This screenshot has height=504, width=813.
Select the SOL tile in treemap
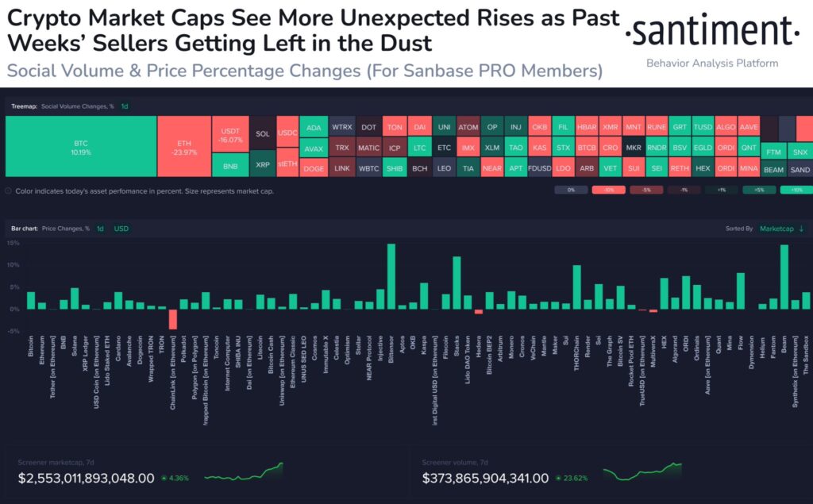click(263, 133)
